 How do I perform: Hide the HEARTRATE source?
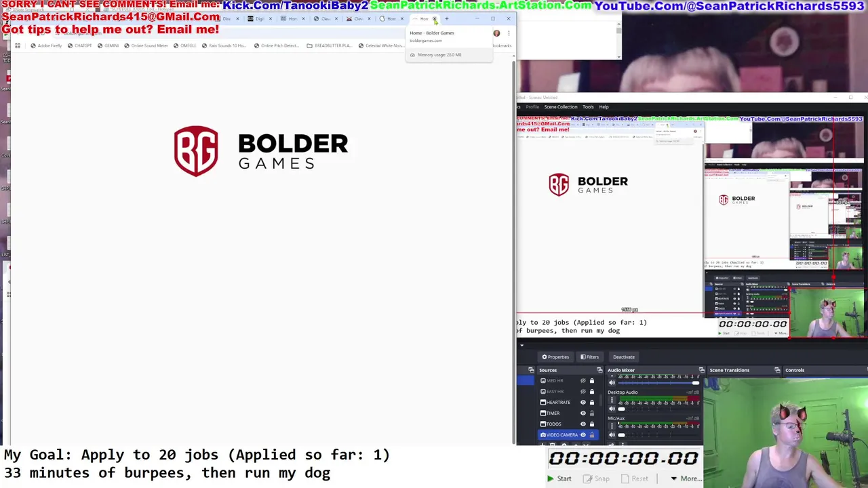[x=583, y=403]
